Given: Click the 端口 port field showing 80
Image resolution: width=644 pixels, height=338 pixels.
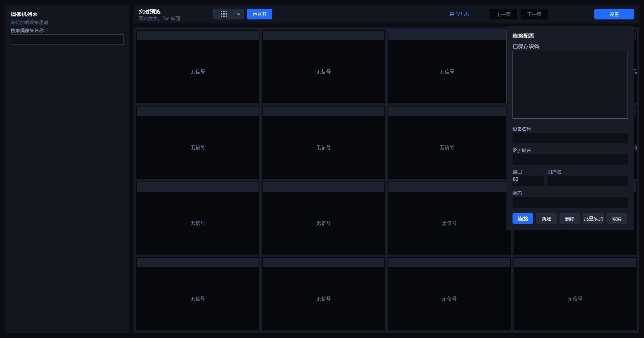Looking at the screenshot, I should [528, 181].
